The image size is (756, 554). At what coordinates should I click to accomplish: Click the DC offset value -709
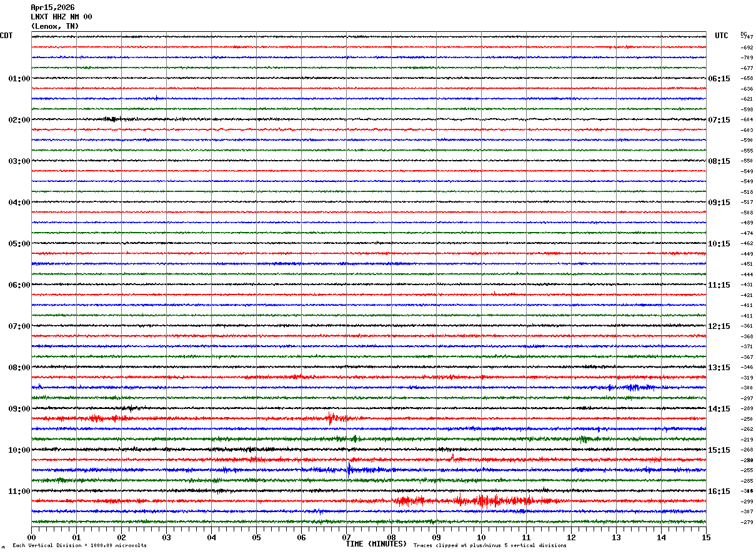coord(747,58)
